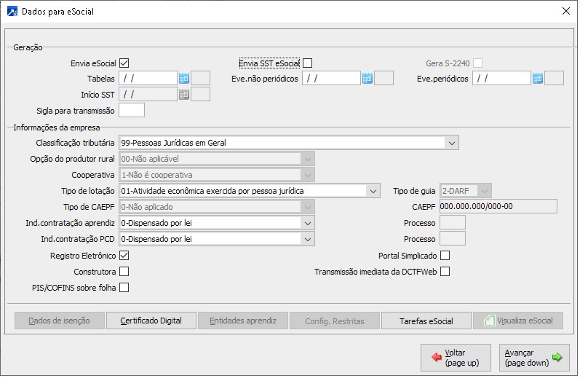Click the red arrow on Voltar

click(x=436, y=357)
